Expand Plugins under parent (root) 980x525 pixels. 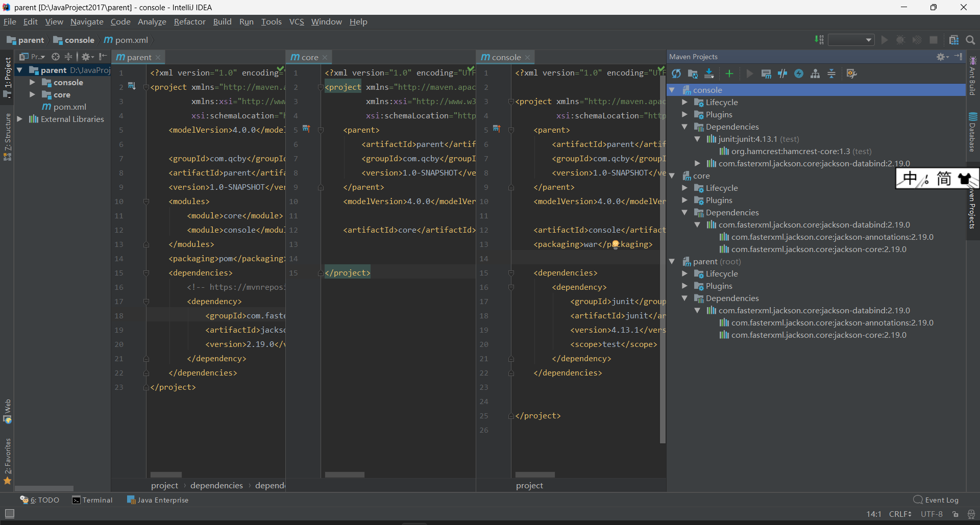click(x=684, y=286)
